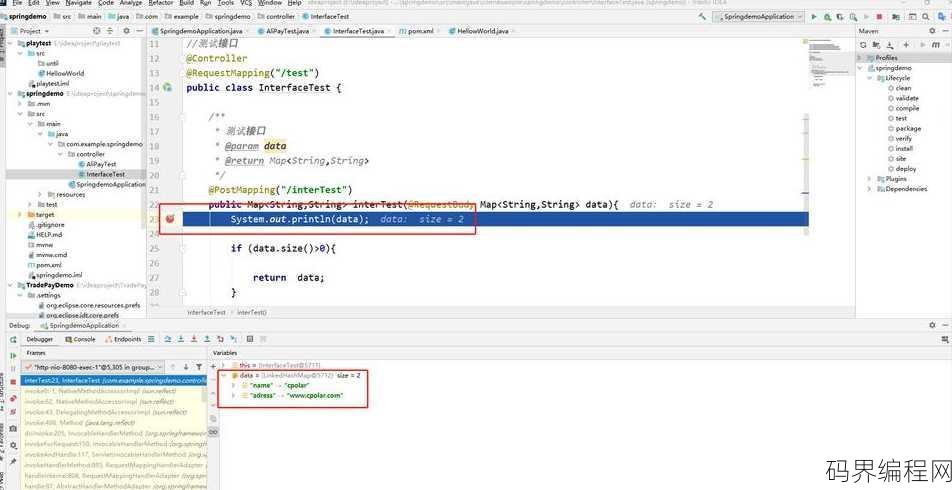Viewport: 952px width, 490px height.
Task: Collapse the data variable in Variables
Action: 224,376
